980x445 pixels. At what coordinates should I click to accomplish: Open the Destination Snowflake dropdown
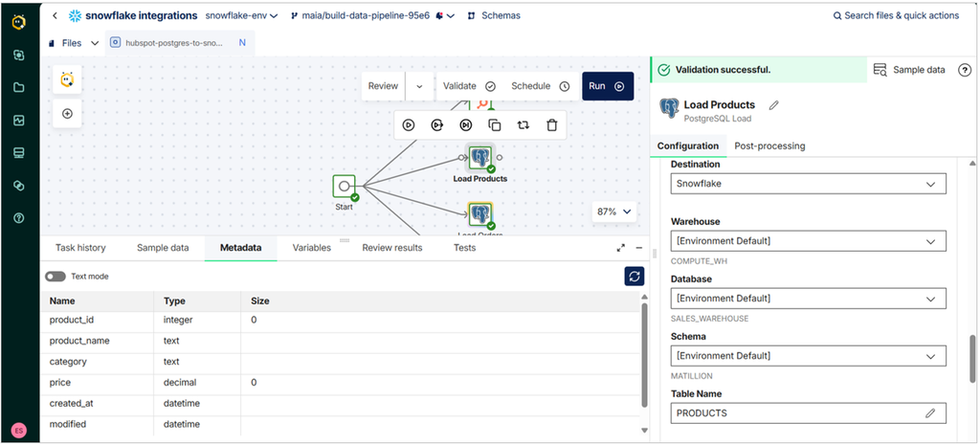pos(808,184)
